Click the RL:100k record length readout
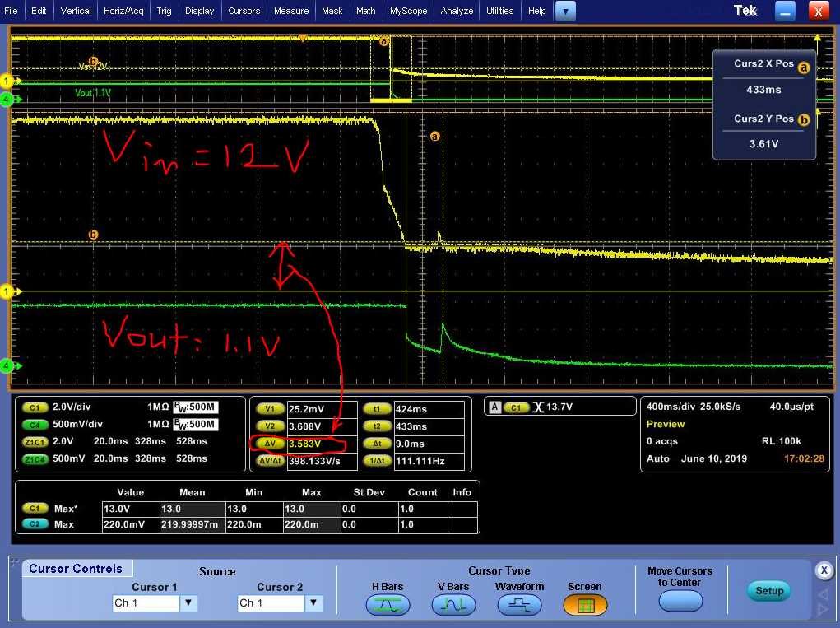Image resolution: width=840 pixels, height=628 pixels. coord(781,441)
